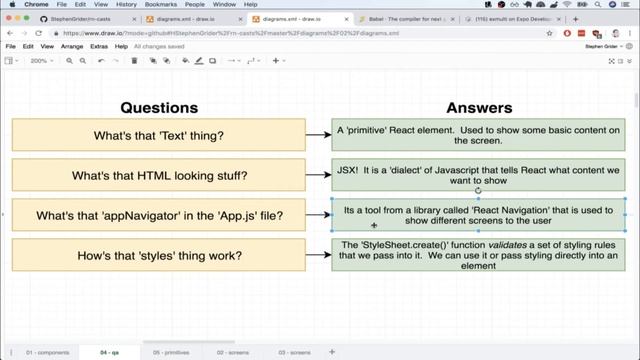
Task: Collapse the toolbar with double chevron
Action: [629, 61]
